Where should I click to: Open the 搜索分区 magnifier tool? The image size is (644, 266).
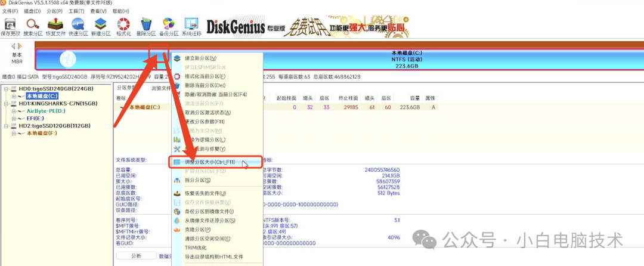(x=33, y=27)
